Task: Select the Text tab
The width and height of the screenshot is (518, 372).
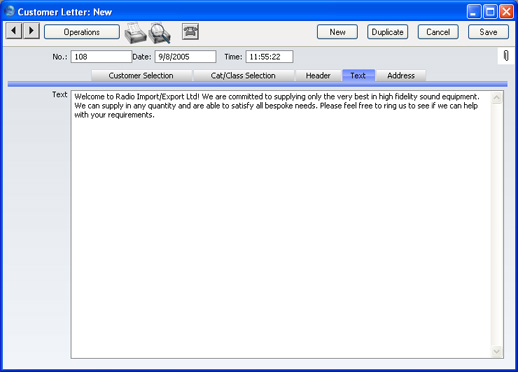Action: coord(358,76)
